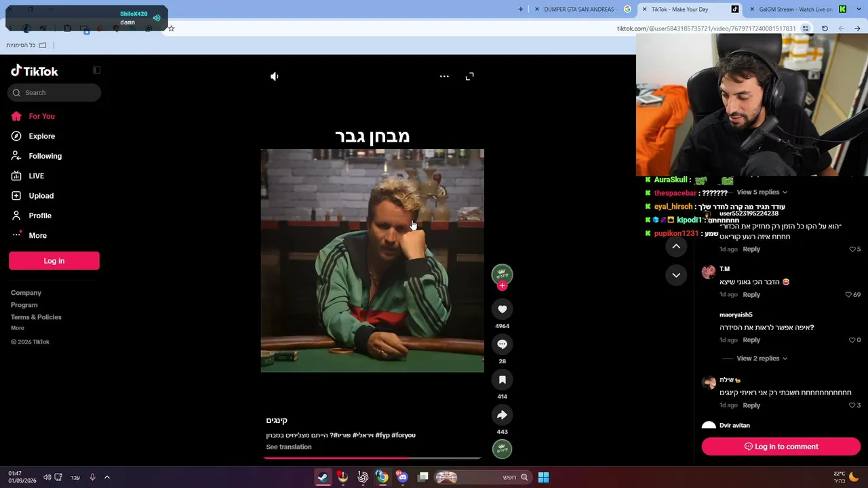
Task: Open the Windows Start menu
Action: [543, 477]
